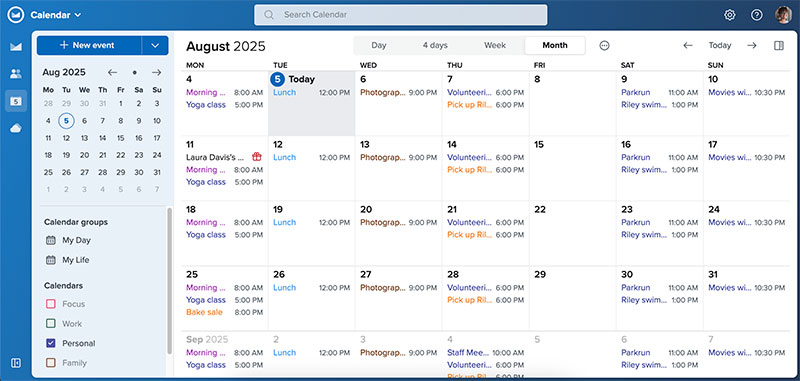Click the app logo icon at top-left

point(16,15)
